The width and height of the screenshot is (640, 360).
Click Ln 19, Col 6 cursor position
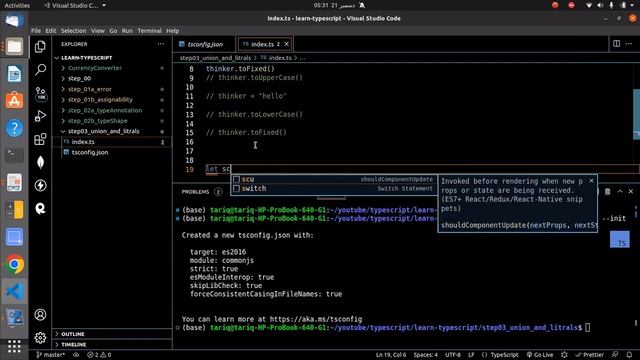coord(391,355)
